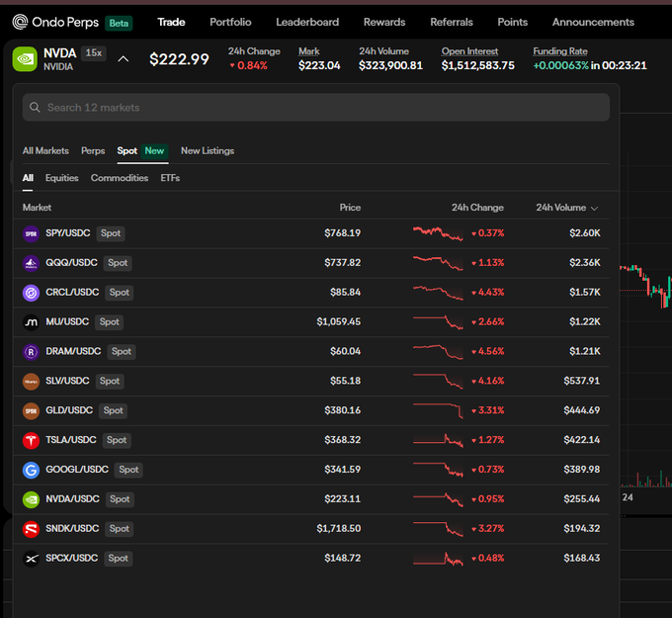Viewport: 672px width, 618px height.
Task: Click the SPCX/USDC market icon
Action: [31, 559]
